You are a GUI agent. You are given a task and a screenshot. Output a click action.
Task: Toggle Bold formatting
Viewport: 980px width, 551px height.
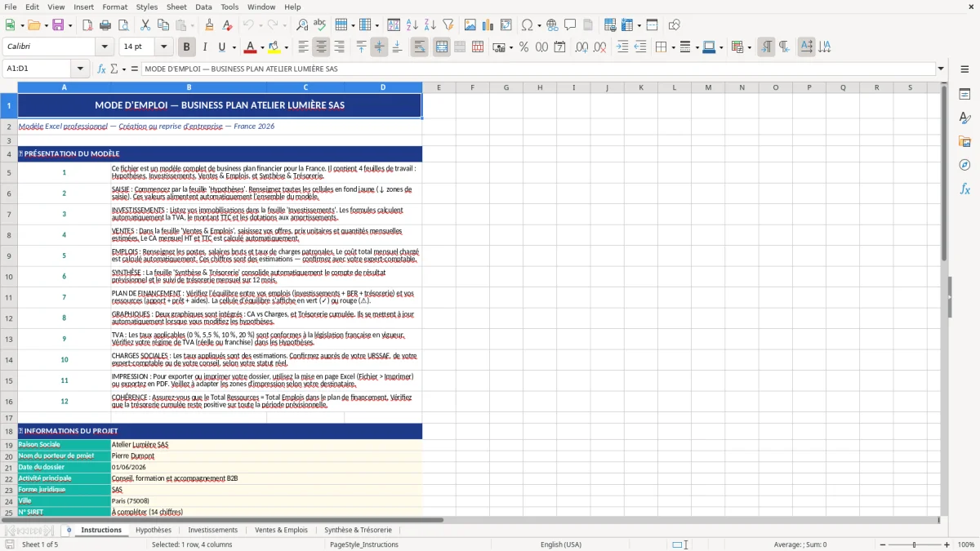point(186,47)
